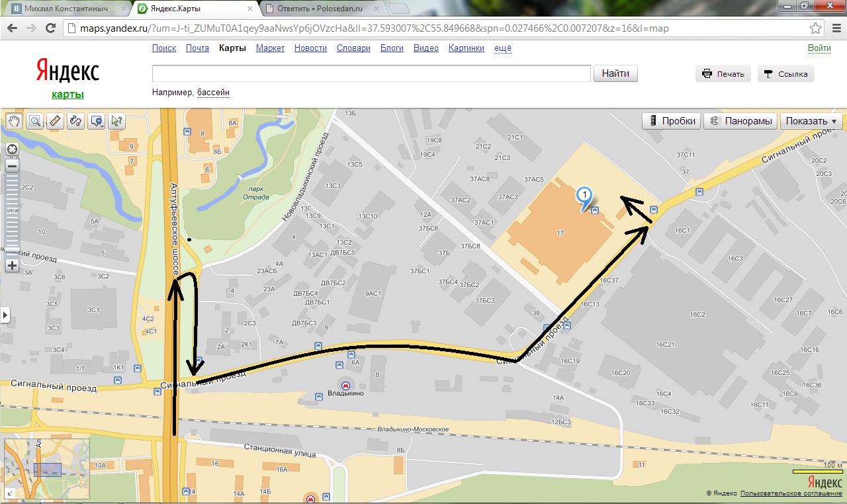
Task: Open the Почта menu link
Action: 197,48
